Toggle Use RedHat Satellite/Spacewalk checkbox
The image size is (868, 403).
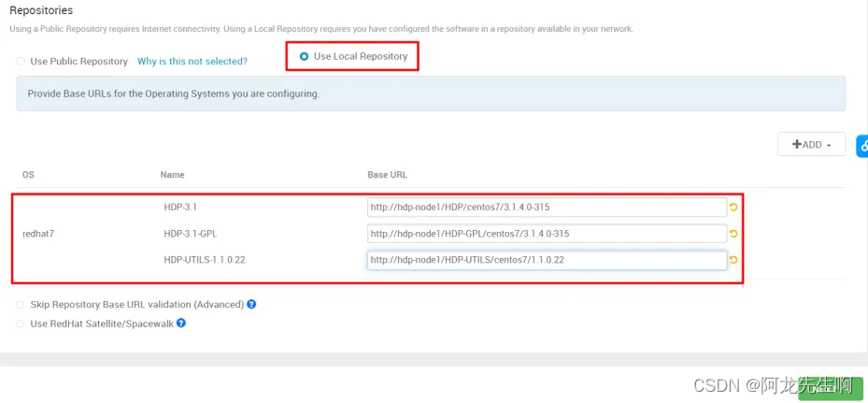(x=20, y=324)
